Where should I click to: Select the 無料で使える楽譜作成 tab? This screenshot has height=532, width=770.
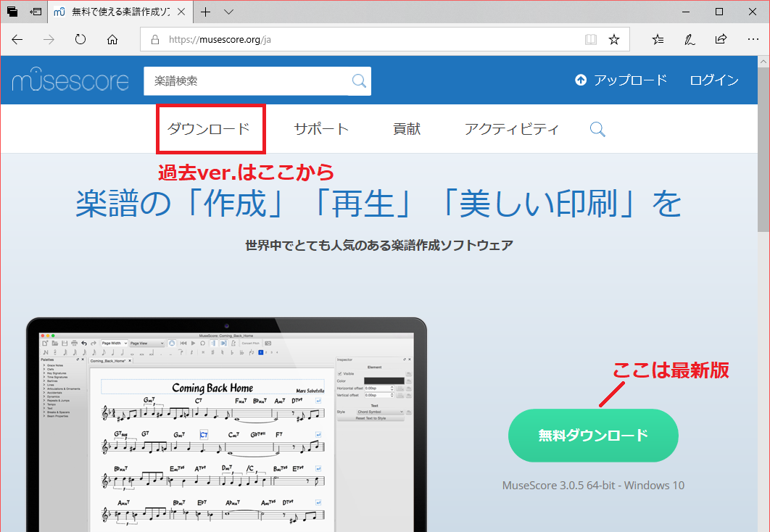point(120,12)
